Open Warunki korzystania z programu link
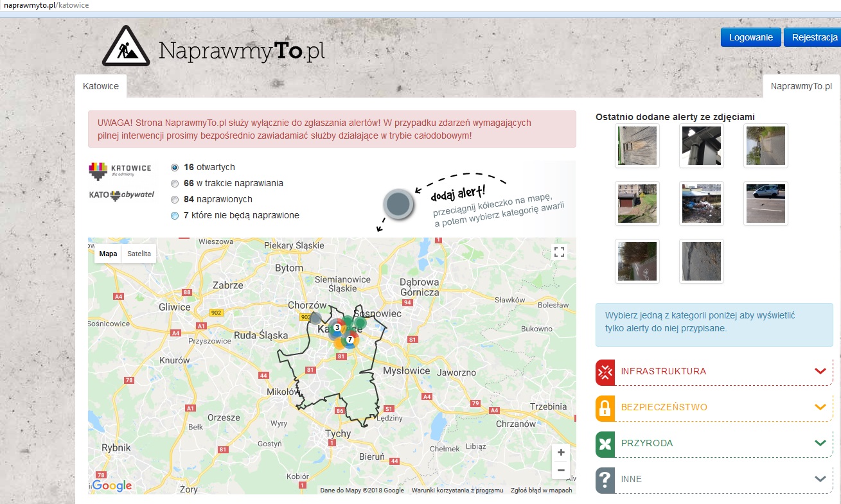 coord(457,491)
